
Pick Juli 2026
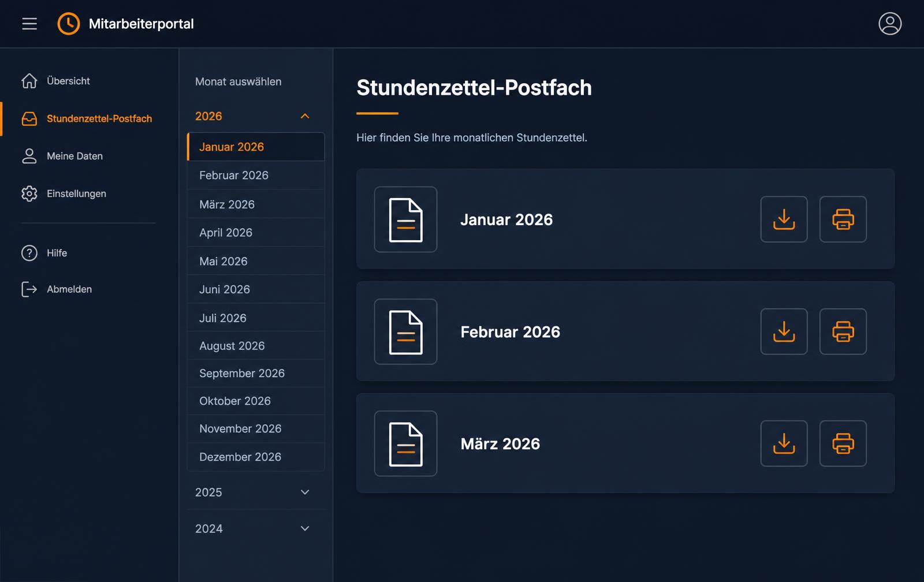(x=256, y=318)
